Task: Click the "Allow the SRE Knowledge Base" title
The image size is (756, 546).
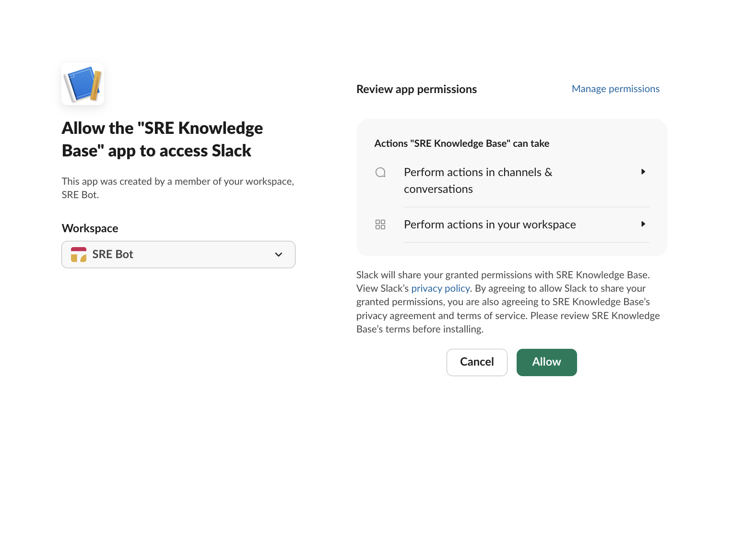Action: 162,139
